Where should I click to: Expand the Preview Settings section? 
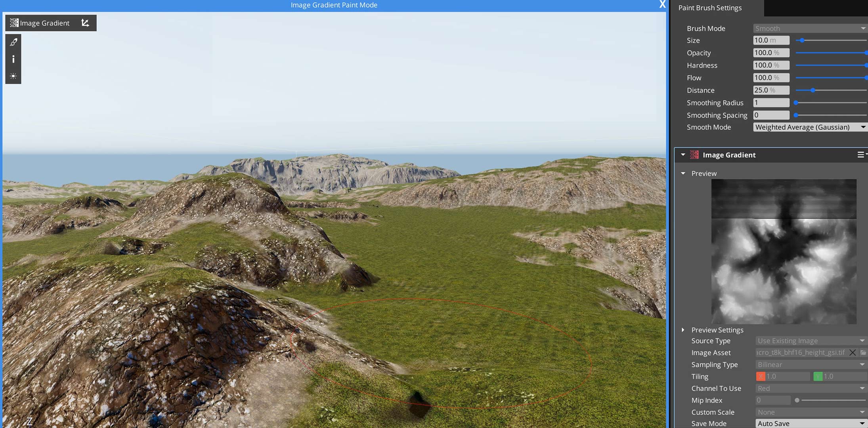click(683, 330)
